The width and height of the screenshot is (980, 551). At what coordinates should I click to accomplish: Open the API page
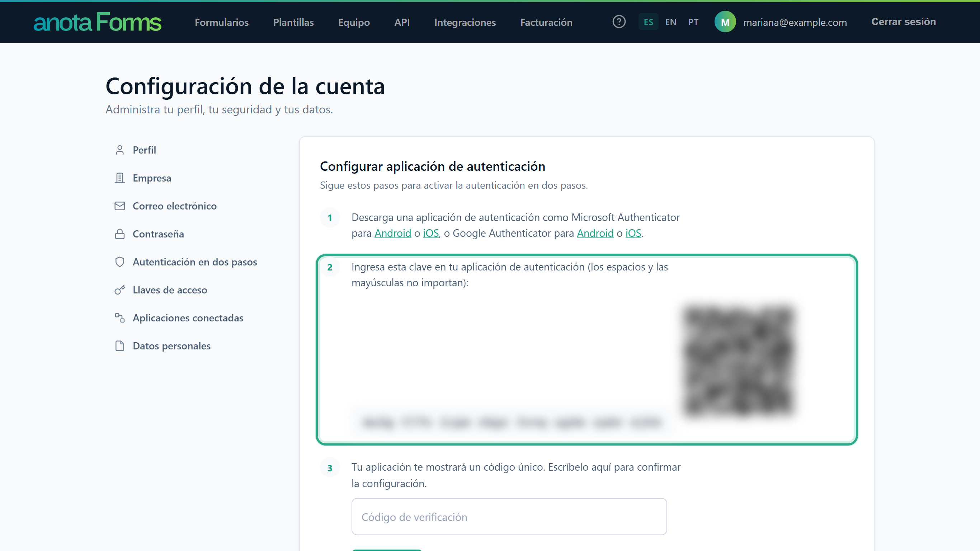[x=402, y=22]
